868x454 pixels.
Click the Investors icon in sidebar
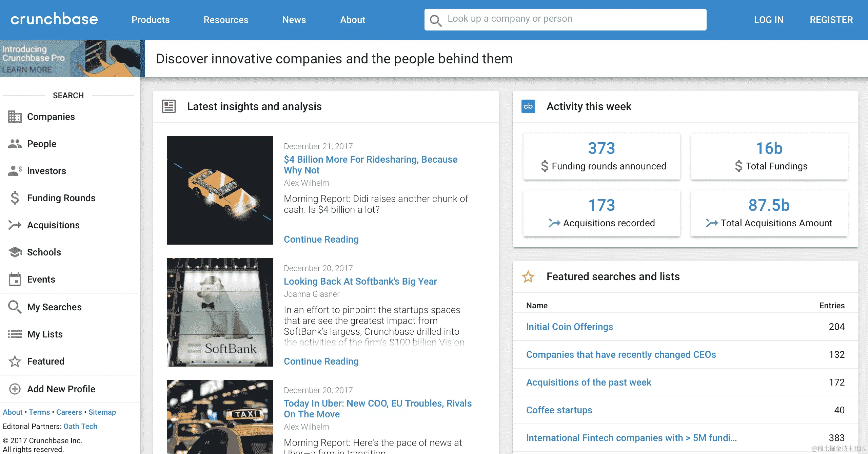click(x=15, y=171)
